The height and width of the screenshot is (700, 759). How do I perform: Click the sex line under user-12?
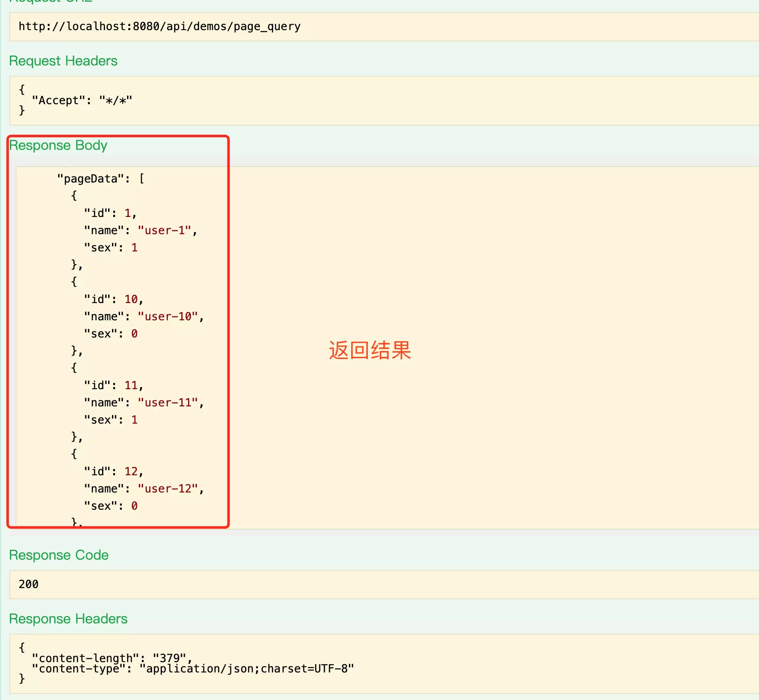coord(111,506)
